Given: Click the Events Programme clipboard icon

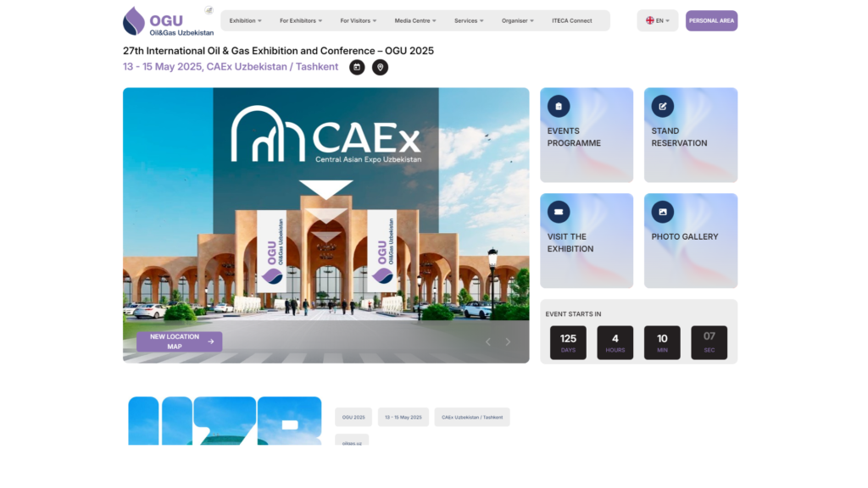Looking at the screenshot, I should 559,106.
